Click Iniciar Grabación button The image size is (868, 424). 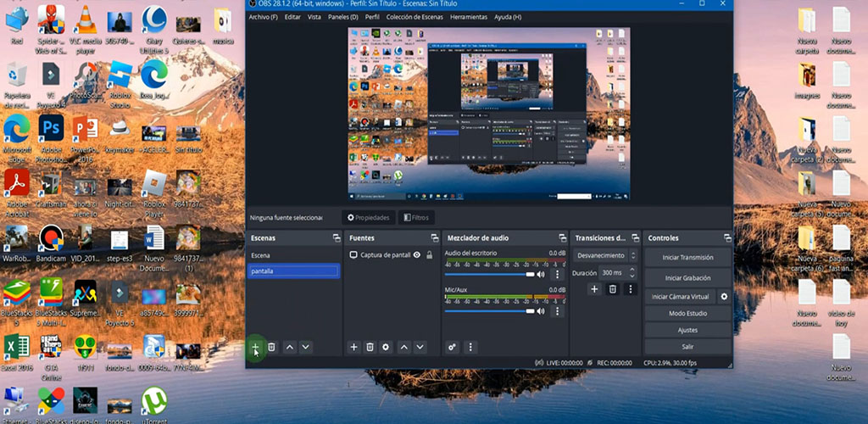point(687,277)
